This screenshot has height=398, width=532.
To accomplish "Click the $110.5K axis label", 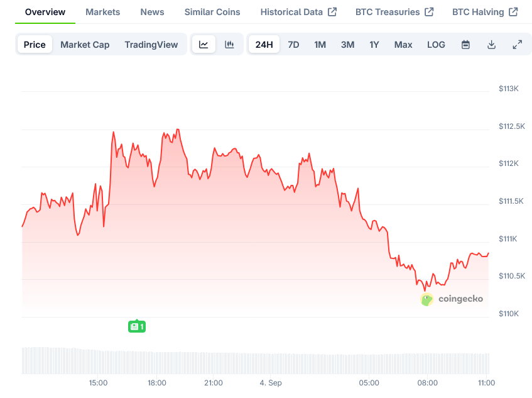I will tap(512, 276).
